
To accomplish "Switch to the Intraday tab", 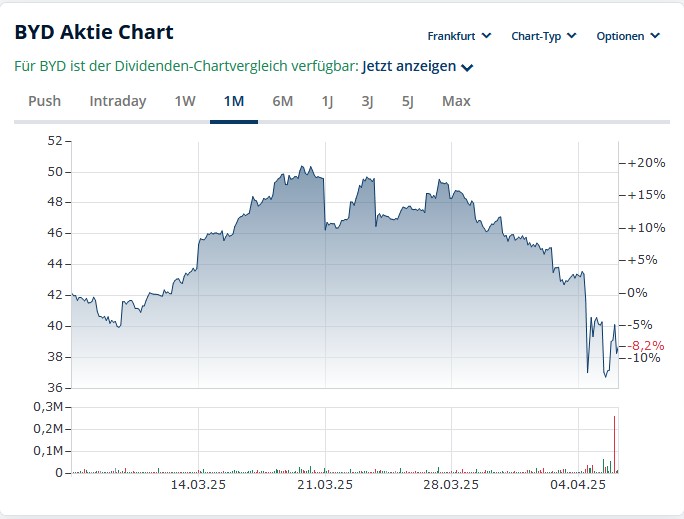I will pos(118,101).
